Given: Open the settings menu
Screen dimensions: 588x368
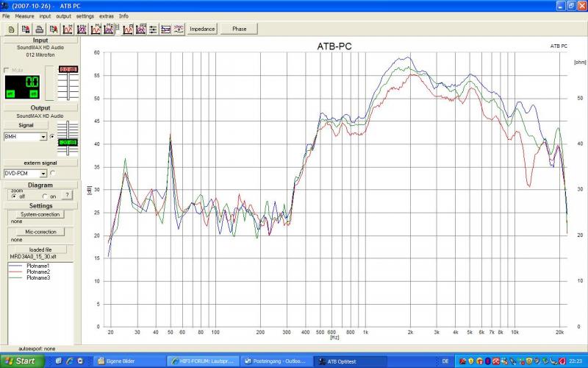Looking at the screenshot, I should click(x=85, y=16).
